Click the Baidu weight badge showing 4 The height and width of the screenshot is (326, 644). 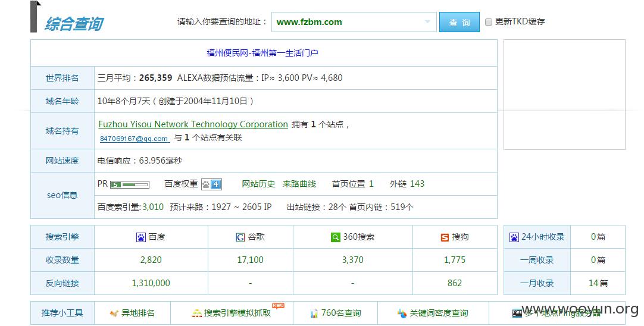[211, 184]
